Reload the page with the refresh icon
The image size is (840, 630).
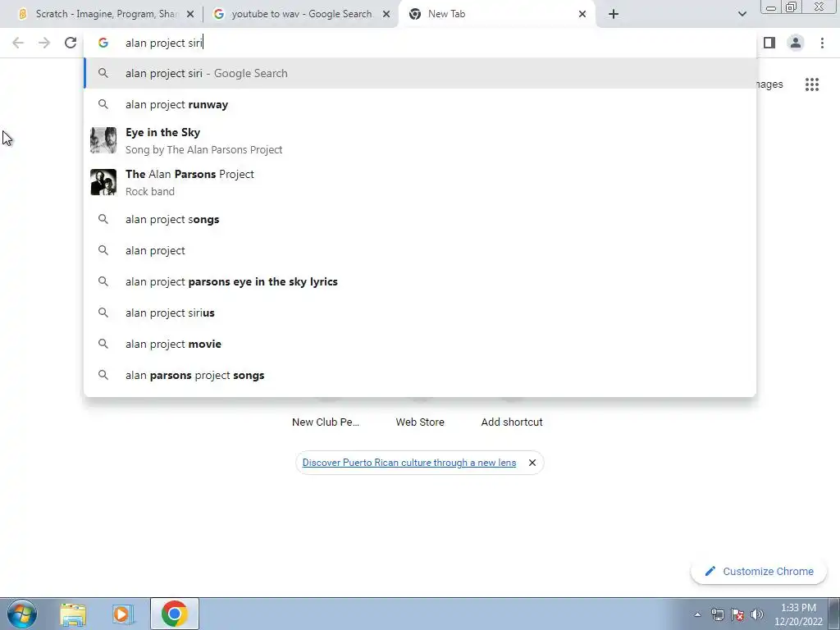click(x=71, y=43)
